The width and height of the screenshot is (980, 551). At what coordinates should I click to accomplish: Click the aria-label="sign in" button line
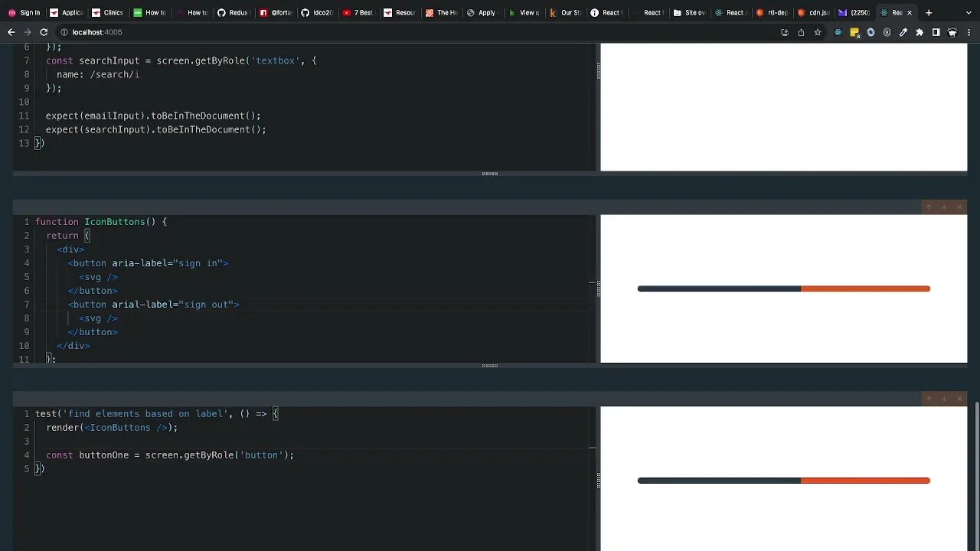[x=148, y=263]
